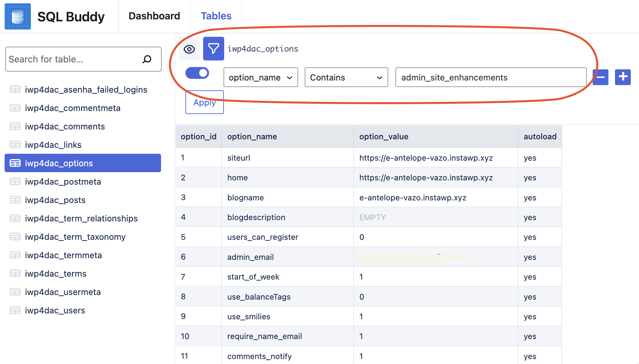The height and width of the screenshot is (364, 639).
Task: Click table icon beside iwp4dac_links
Action: pos(15,145)
